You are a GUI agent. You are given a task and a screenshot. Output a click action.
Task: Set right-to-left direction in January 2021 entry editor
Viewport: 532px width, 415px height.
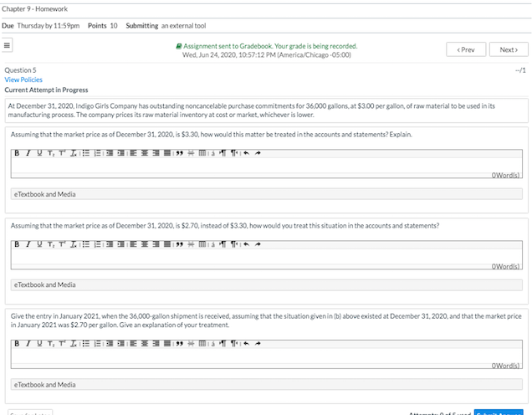pos(234,344)
